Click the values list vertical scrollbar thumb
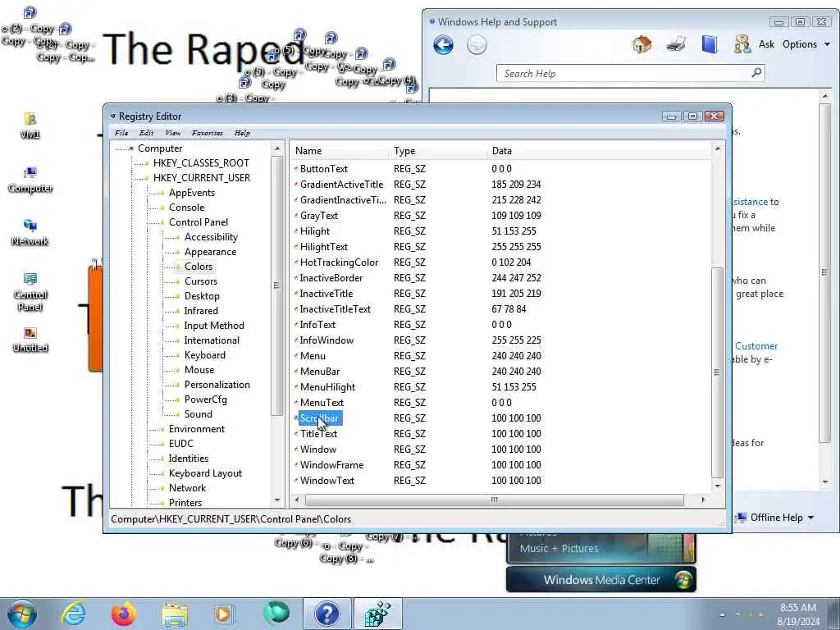Viewport: 840px width, 630px height. point(717,372)
